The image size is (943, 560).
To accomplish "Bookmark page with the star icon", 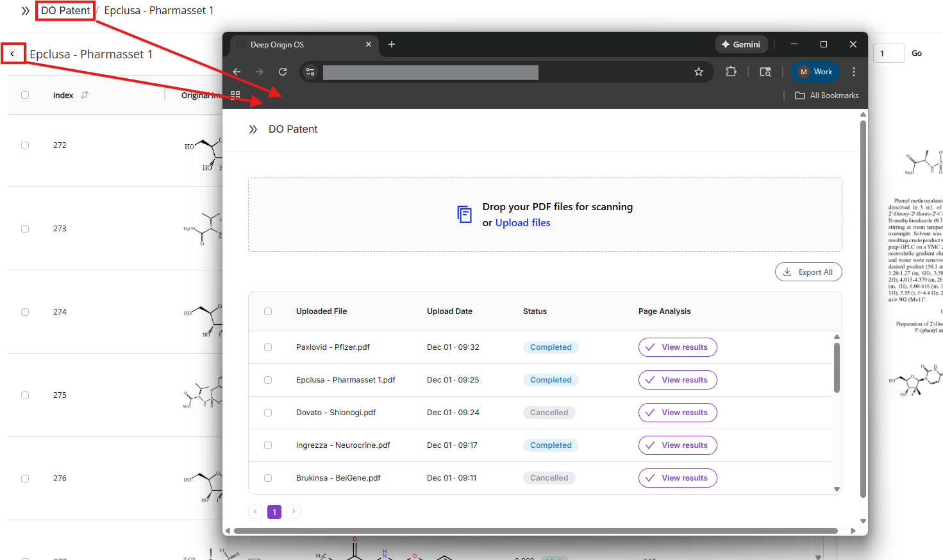I will (x=699, y=72).
